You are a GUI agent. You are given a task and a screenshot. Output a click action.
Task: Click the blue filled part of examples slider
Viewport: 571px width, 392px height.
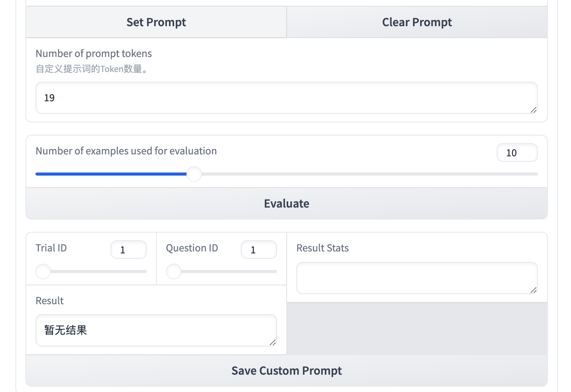[112, 174]
